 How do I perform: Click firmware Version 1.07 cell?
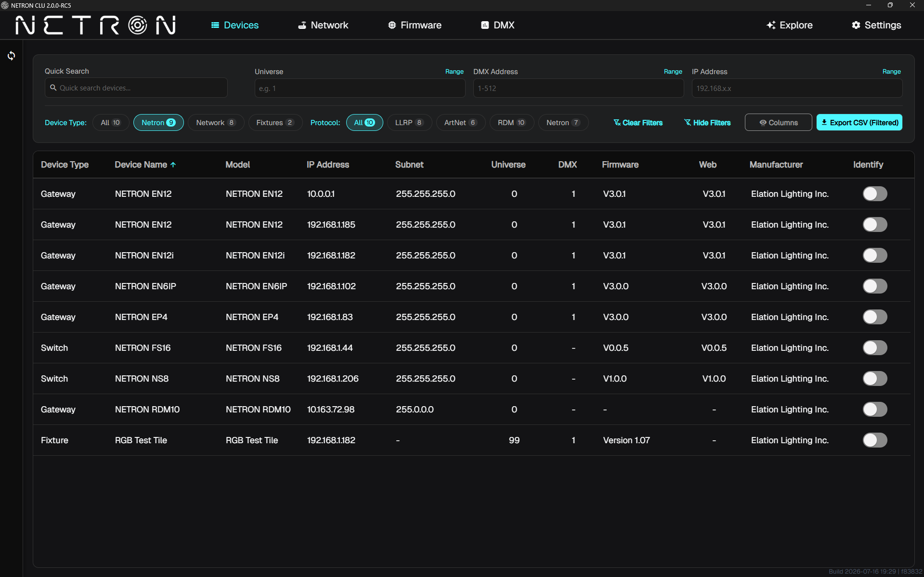(x=626, y=440)
